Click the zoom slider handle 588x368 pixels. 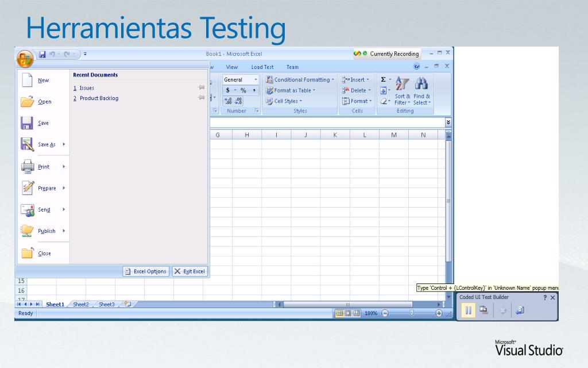click(411, 313)
